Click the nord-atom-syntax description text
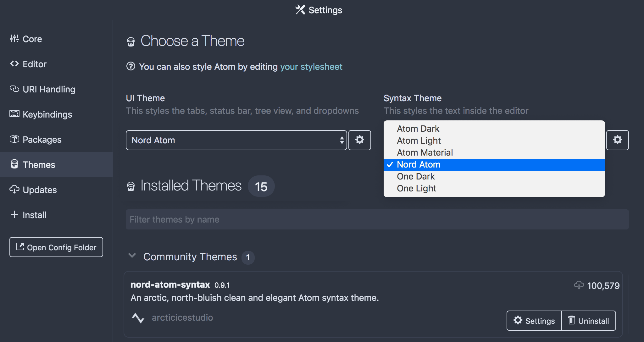The width and height of the screenshot is (644, 342). click(x=255, y=298)
